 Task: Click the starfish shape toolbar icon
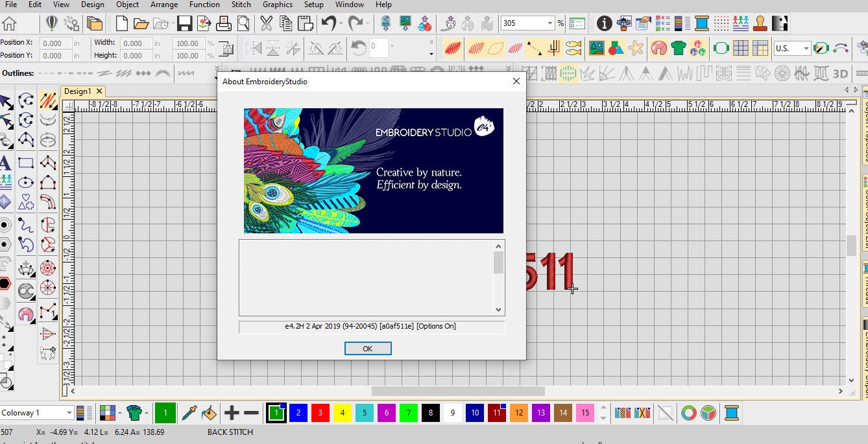pyautogui.click(x=634, y=47)
